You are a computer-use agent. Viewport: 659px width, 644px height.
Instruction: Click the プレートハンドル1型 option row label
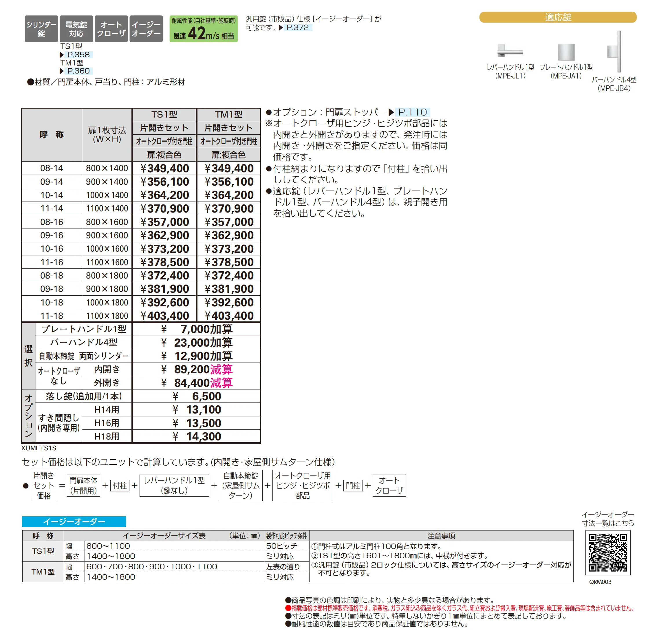click(84, 329)
